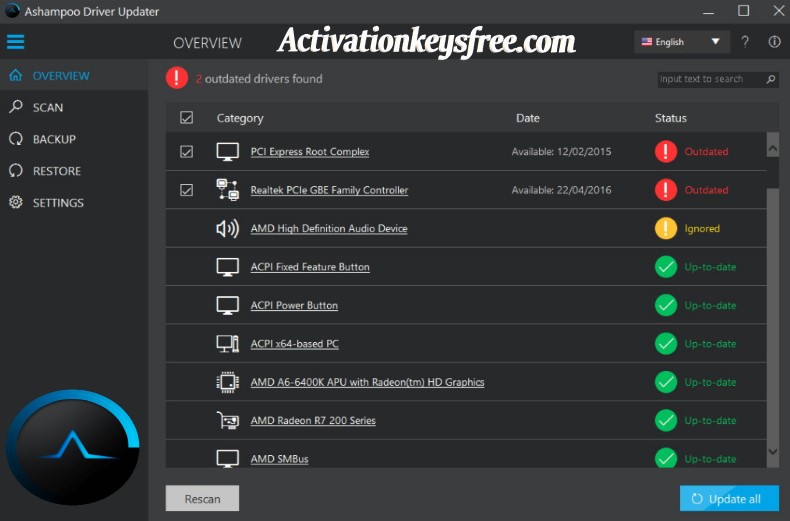Screen dimensions: 790x521
Task: Open AMD Radeon R7 200 Series link
Action: tap(313, 420)
